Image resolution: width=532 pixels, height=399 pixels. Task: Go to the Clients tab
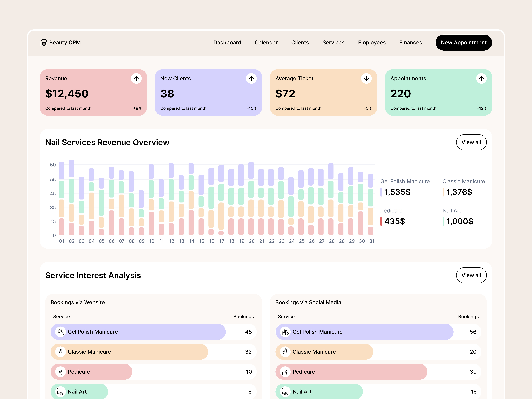coord(300,43)
